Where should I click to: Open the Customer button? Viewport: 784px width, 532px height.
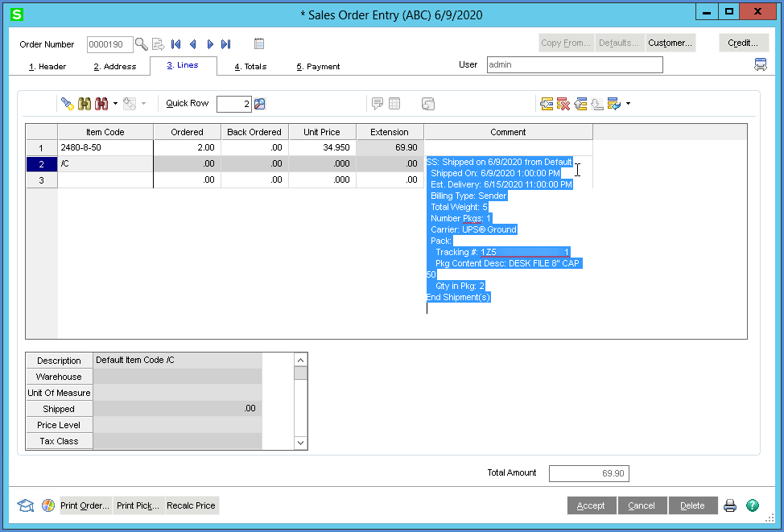(670, 43)
